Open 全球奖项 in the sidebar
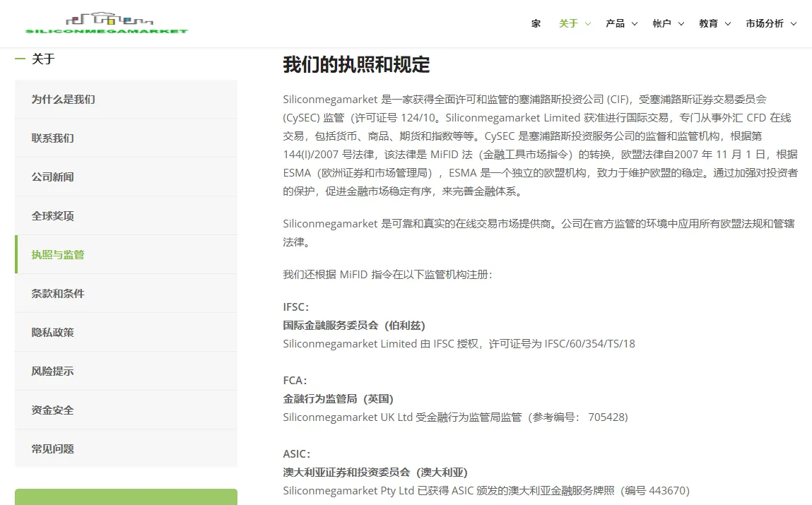812x505 pixels. click(x=126, y=215)
